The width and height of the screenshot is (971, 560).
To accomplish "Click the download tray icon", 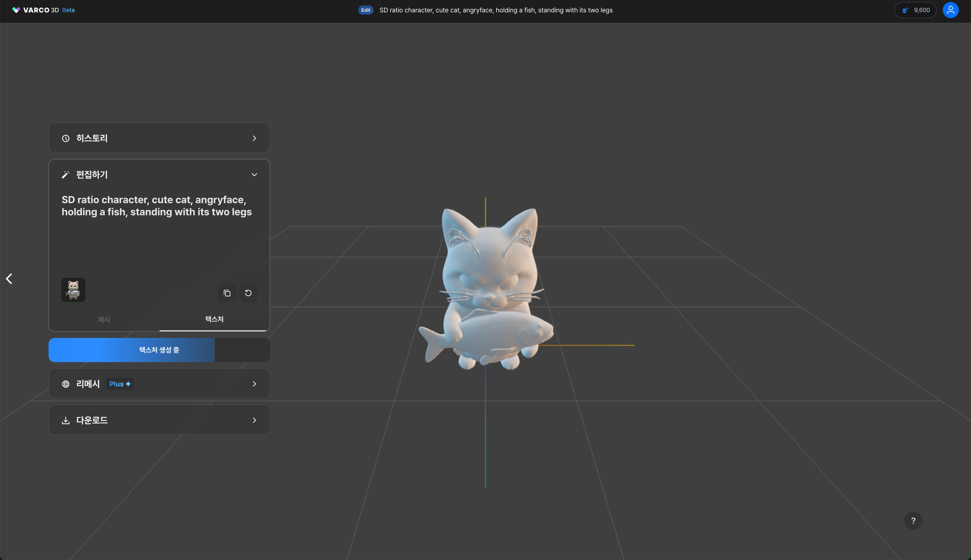I will click(66, 420).
